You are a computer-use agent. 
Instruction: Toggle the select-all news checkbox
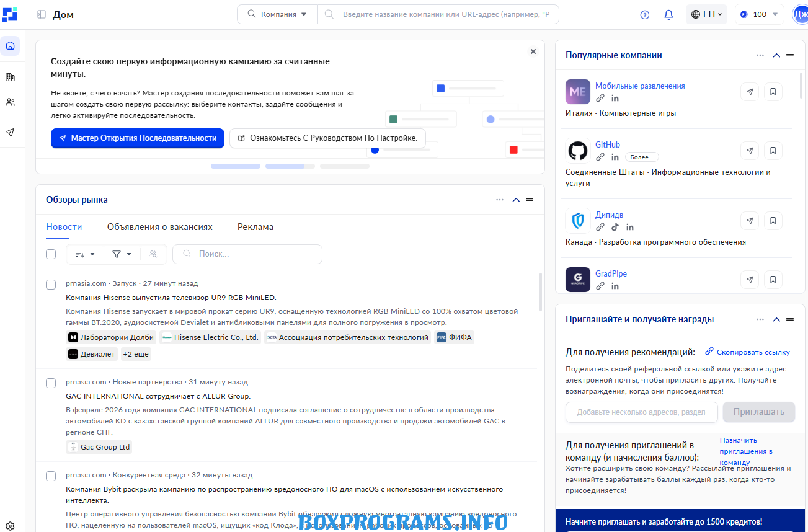point(51,254)
